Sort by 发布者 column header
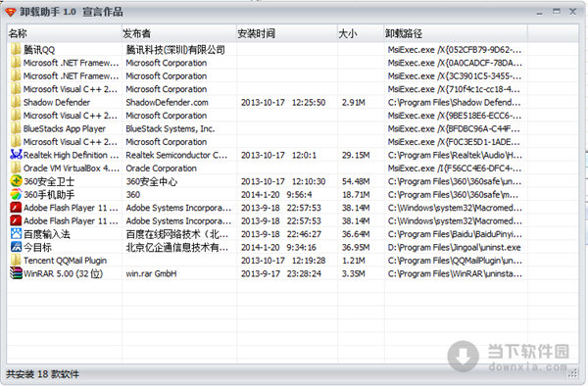 tap(179, 33)
